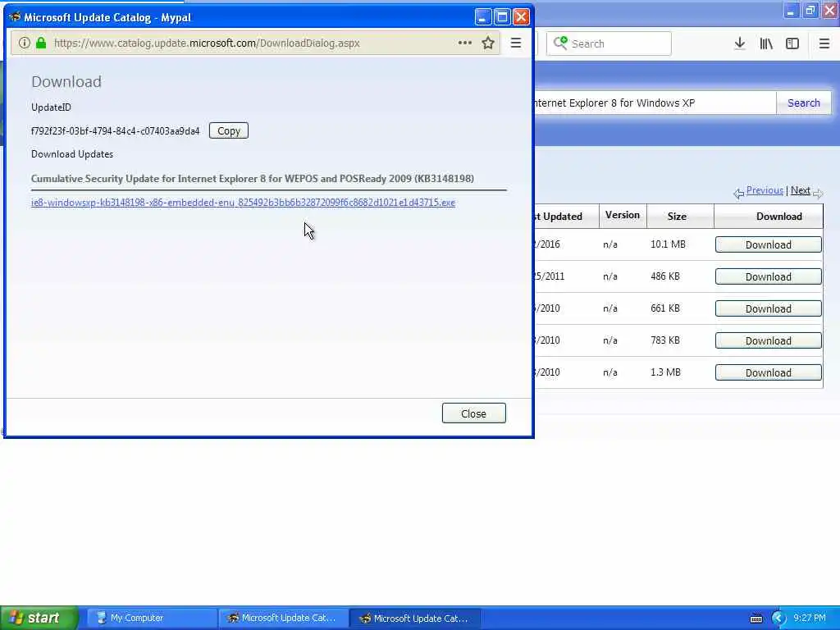Expand hidden tray icons chevron

[778, 619]
